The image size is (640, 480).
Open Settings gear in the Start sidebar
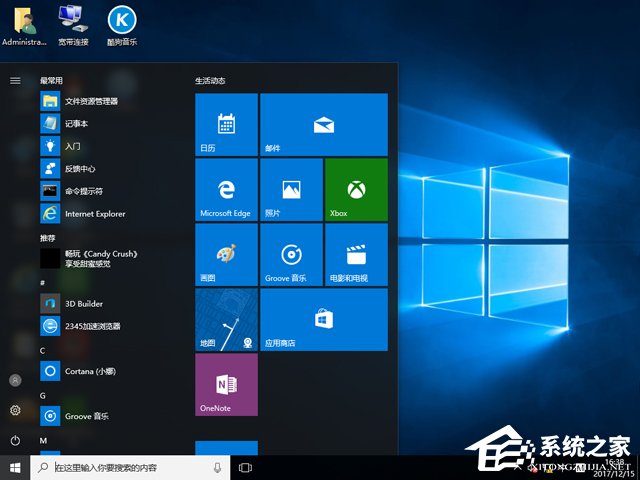pyautogui.click(x=15, y=410)
